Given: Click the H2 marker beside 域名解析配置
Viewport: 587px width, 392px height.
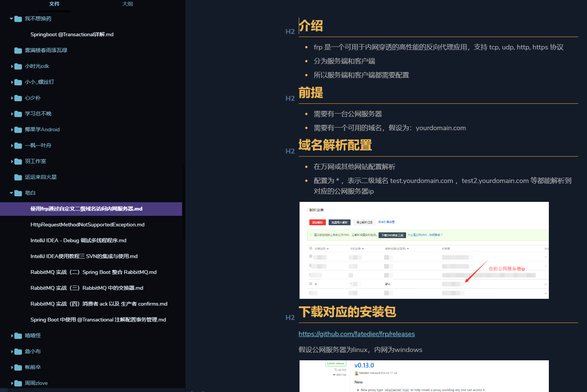Looking at the screenshot, I should click(x=290, y=151).
